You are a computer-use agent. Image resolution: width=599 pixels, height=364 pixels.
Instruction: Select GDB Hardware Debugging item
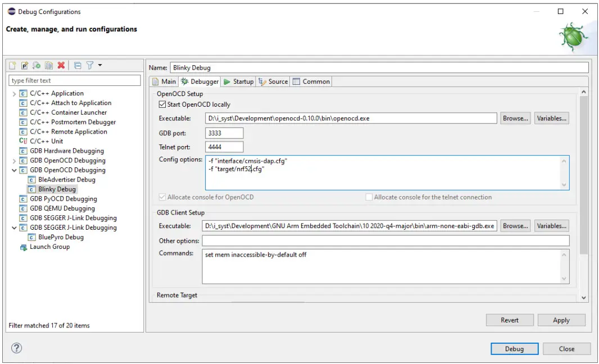pyautogui.click(x=67, y=151)
